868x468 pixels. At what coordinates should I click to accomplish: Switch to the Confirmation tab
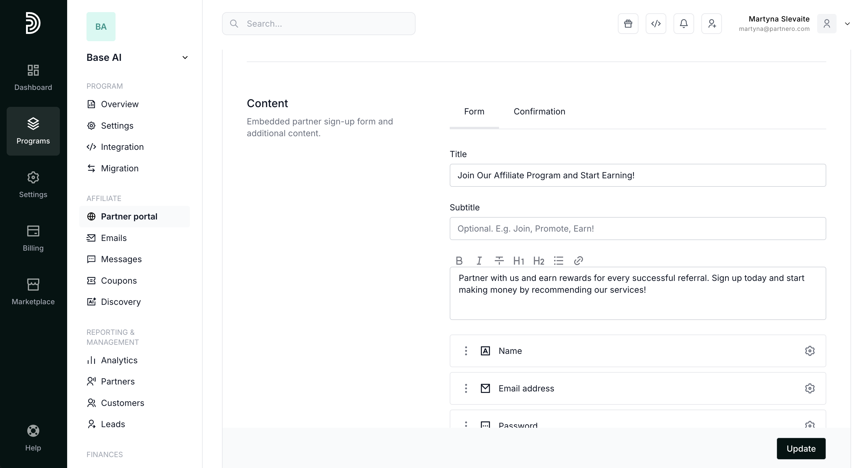[x=539, y=112]
